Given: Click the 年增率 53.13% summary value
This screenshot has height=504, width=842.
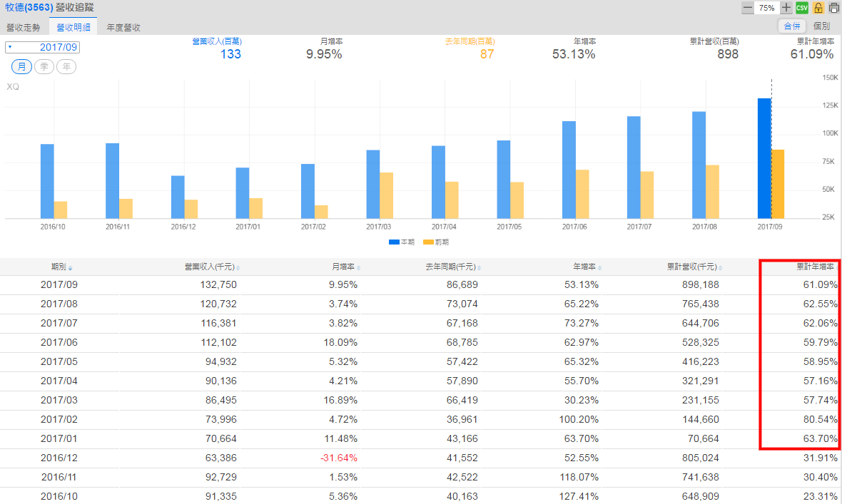Looking at the screenshot, I should (x=574, y=54).
